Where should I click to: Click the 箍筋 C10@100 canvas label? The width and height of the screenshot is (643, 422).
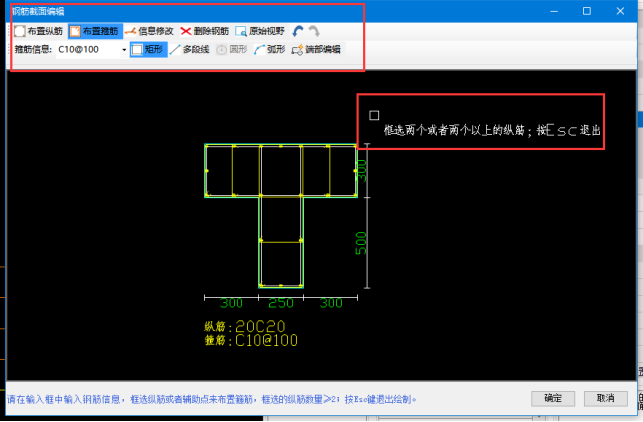pyautogui.click(x=251, y=340)
